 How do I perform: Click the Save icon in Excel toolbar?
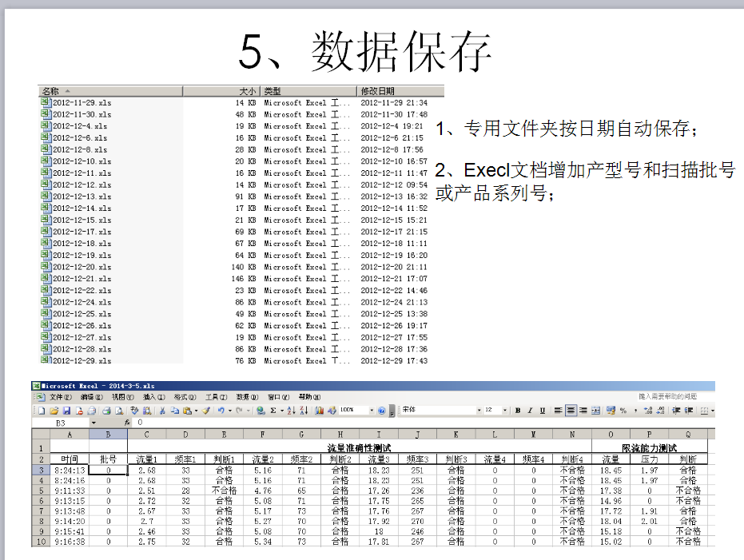67,411
